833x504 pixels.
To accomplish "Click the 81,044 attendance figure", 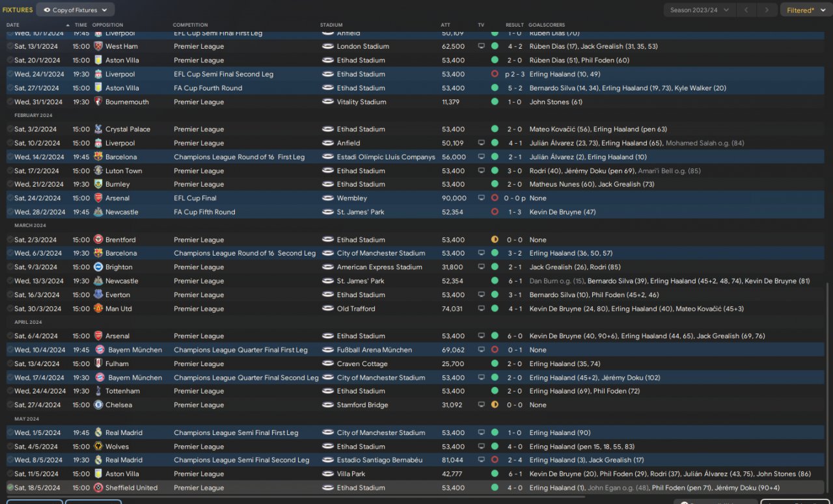I will (x=453, y=460).
